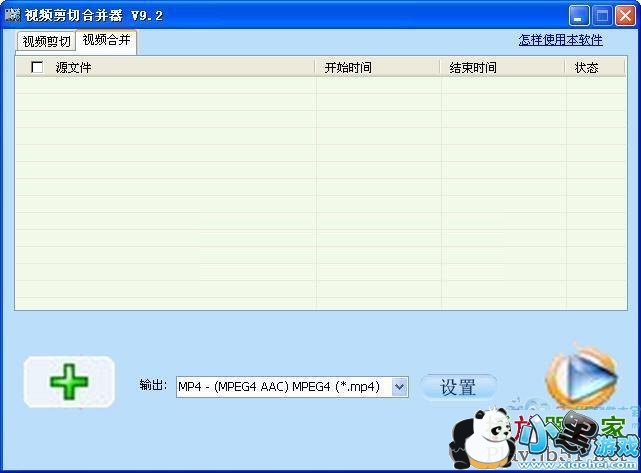The width and height of the screenshot is (641, 473).
Task: Switch to the 视频剪切 tab
Action: [x=46, y=41]
